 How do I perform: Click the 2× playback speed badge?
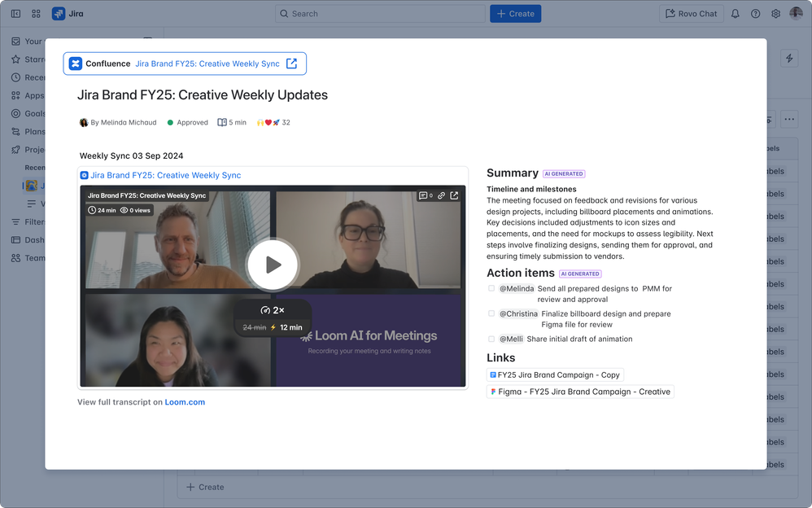pos(273,310)
